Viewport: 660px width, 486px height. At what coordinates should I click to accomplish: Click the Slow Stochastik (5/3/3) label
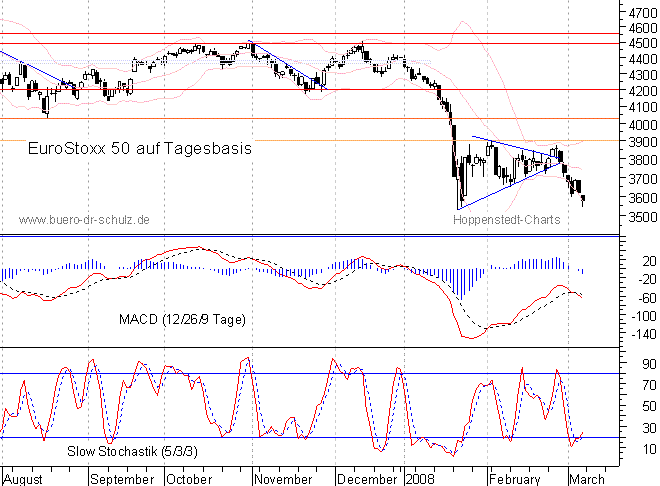click(129, 451)
